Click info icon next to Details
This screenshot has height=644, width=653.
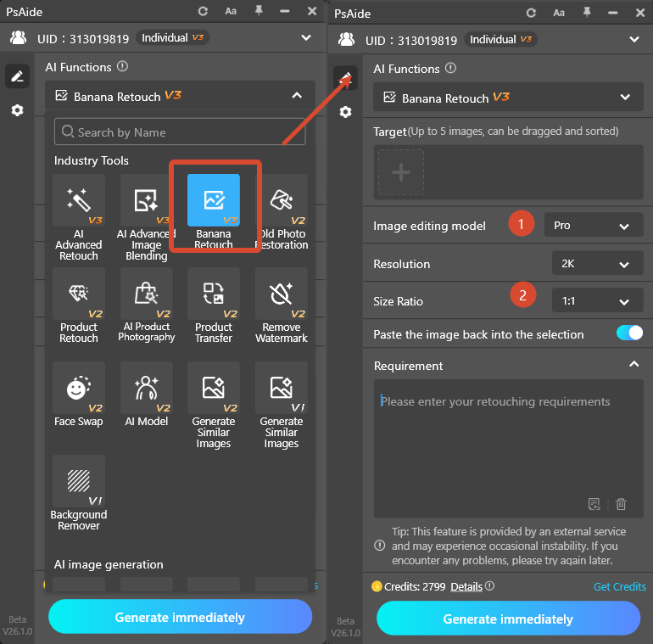tap(490, 586)
